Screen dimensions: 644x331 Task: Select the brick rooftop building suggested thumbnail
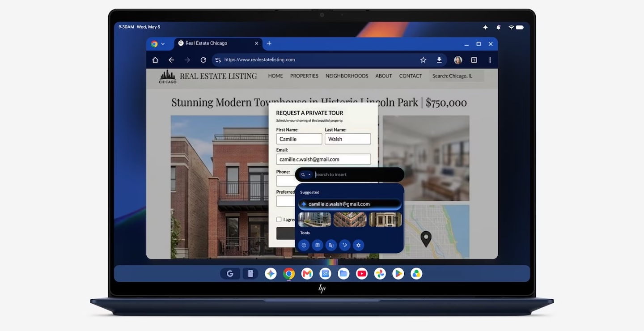(350, 220)
